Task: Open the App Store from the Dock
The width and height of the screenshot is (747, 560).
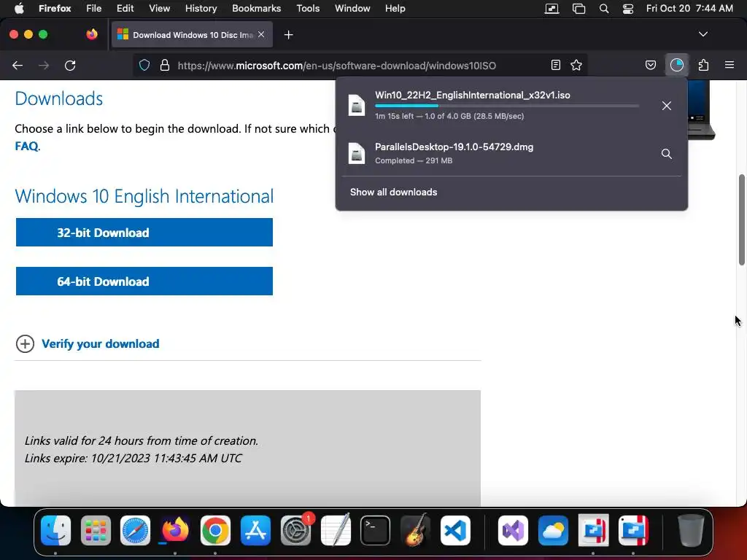Action: click(x=255, y=530)
